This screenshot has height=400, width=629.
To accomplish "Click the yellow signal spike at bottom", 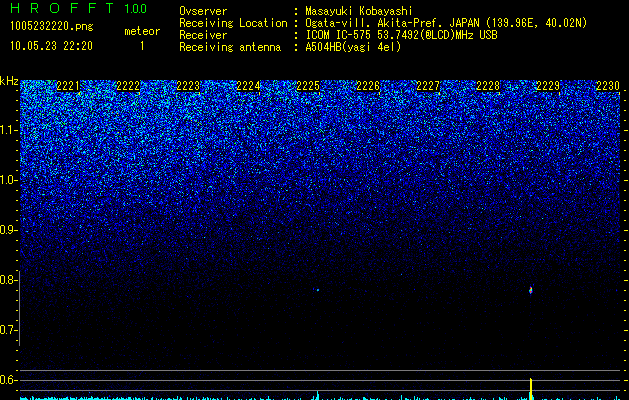I will pyautogui.click(x=531, y=388).
